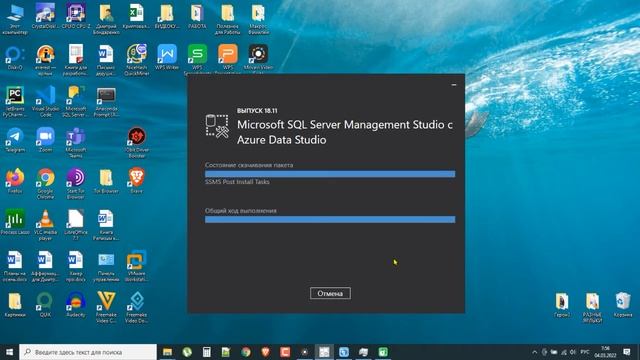Open the IObit Driver Booster shortcut
Screen dimensions: 640x360
[x=136, y=143]
